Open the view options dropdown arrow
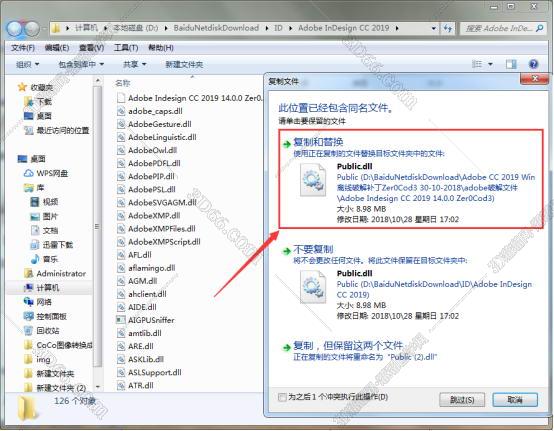This screenshot has width=554, height=431. (490, 64)
